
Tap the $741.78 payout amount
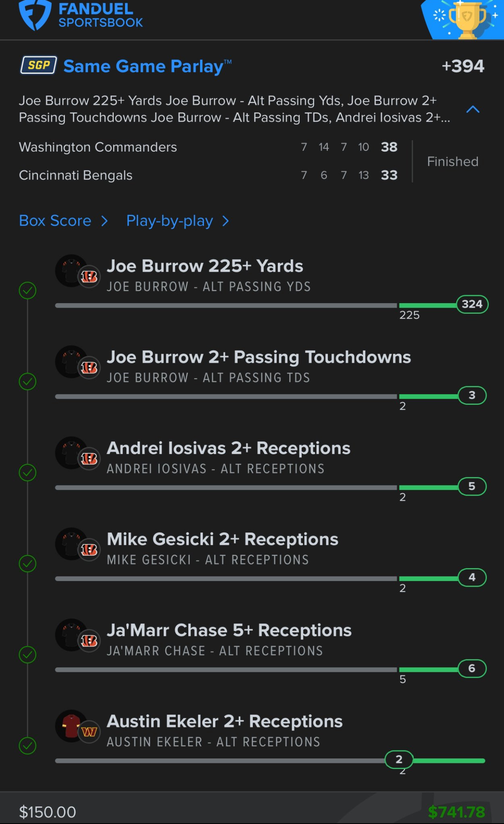coord(456,812)
